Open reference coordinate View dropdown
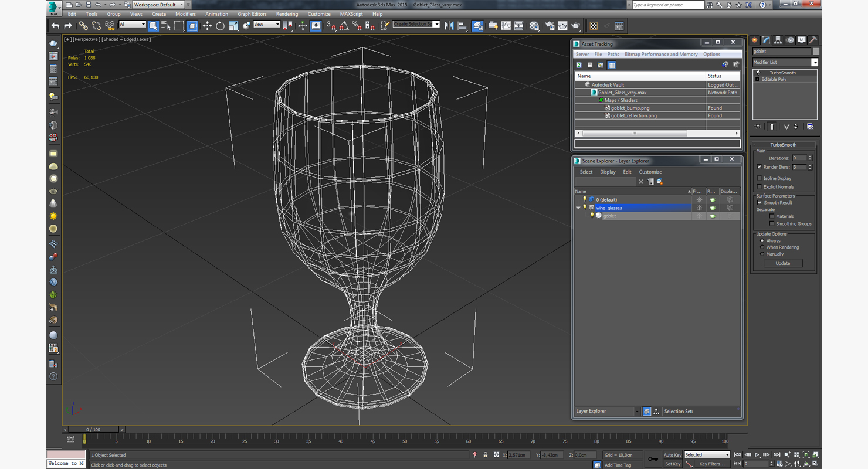The height and width of the screenshot is (469, 868). (266, 25)
